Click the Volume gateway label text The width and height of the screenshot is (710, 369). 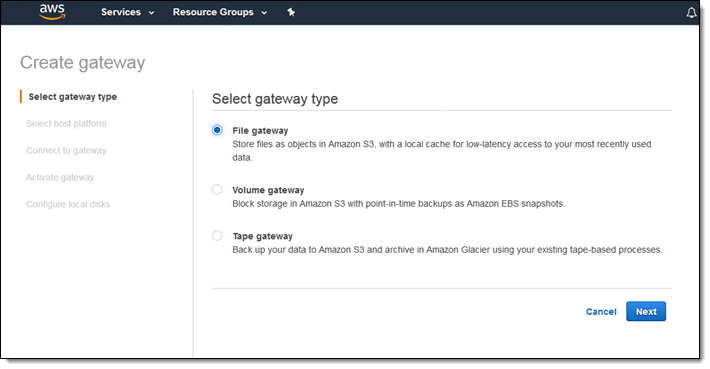coord(268,190)
